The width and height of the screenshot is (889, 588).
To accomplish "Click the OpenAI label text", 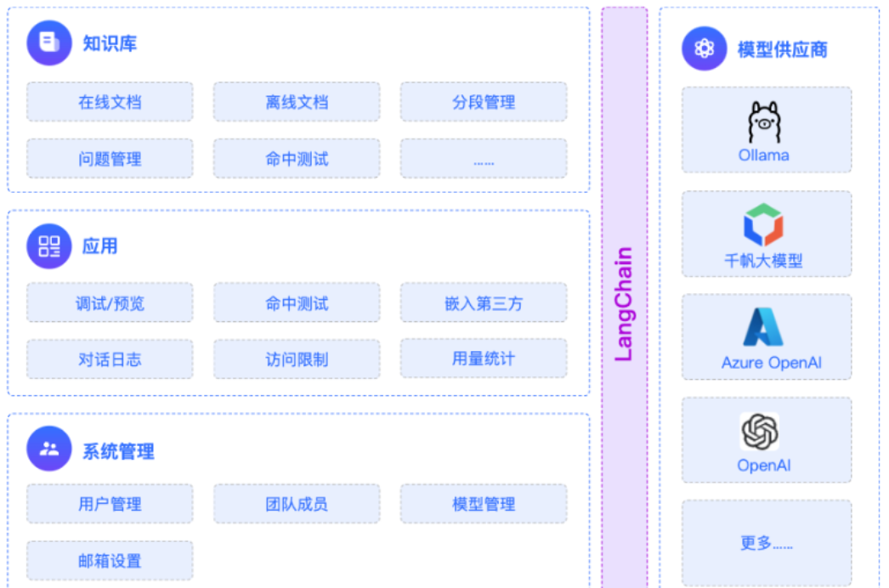I will (764, 466).
